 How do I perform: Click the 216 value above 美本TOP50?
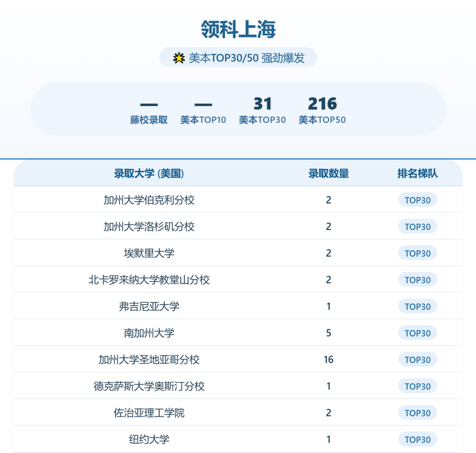pos(322,104)
